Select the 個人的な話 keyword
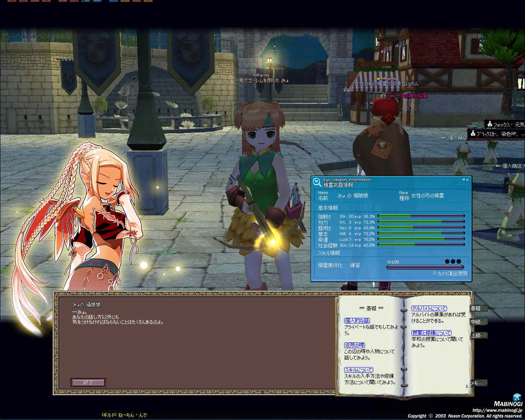 click(357, 321)
